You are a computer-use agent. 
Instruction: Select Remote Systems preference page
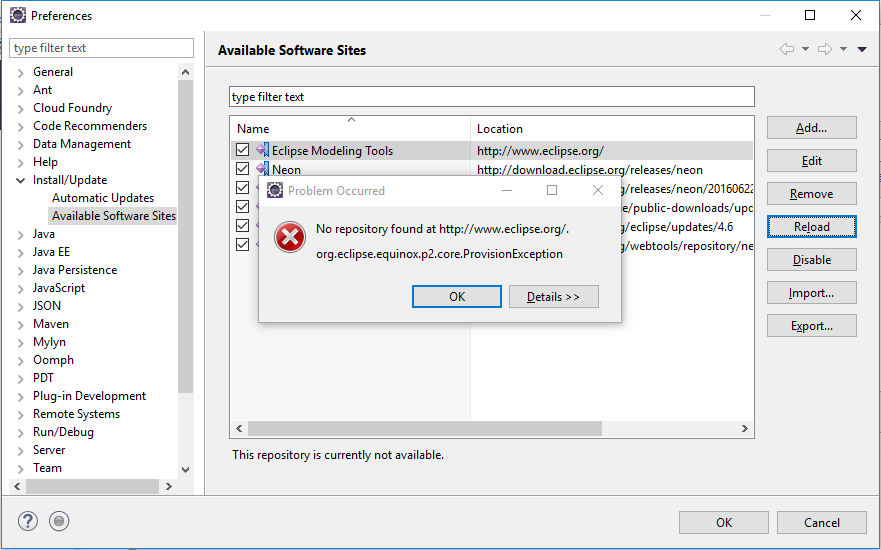[x=76, y=414]
